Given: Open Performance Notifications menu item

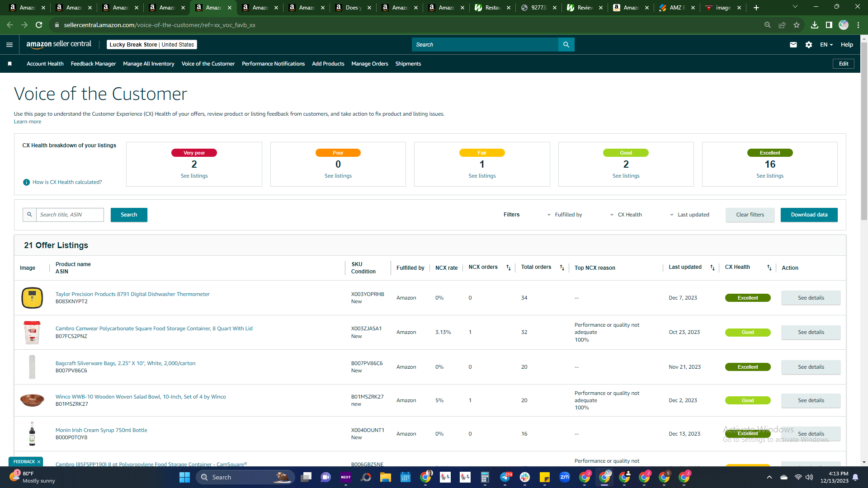Looking at the screenshot, I should pyautogui.click(x=274, y=64).
